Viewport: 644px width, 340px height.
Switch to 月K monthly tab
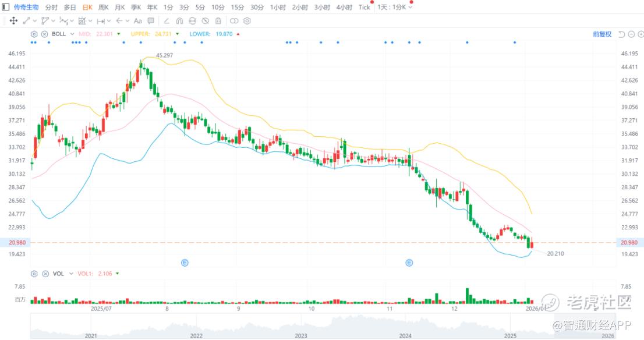point(120,8)
